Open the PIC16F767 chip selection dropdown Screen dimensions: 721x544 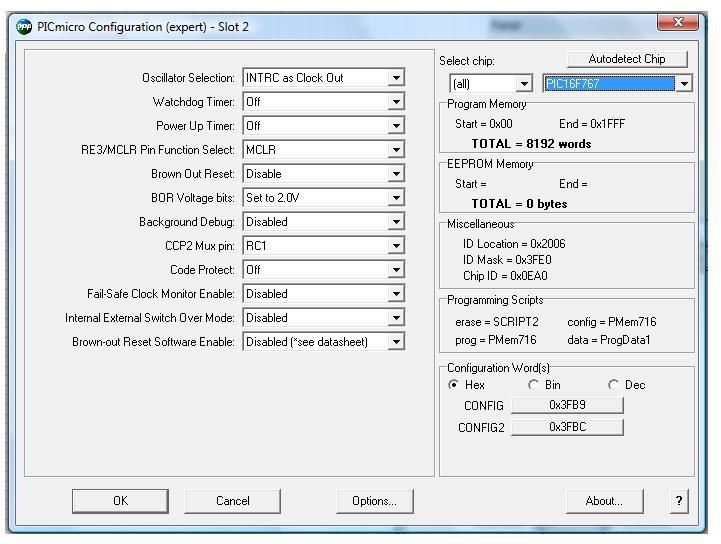(684, 84)
